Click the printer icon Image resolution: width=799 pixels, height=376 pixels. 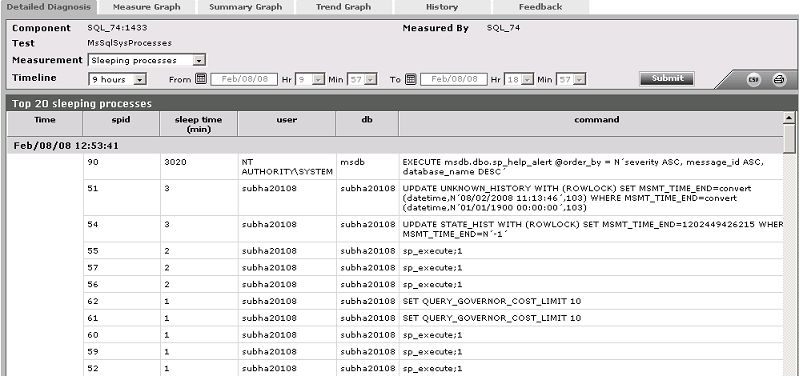coord(779,79)
